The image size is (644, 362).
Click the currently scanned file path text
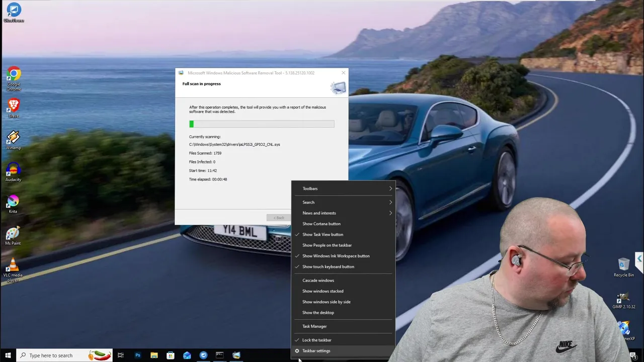[x=234, y=145]
